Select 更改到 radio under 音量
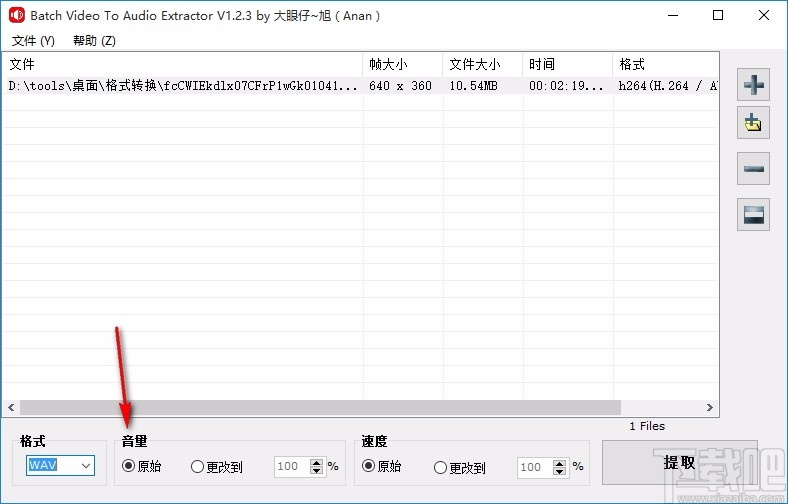The height and width of the screenshot is (504, 788). pyautogui.click(x=217, y=467)
